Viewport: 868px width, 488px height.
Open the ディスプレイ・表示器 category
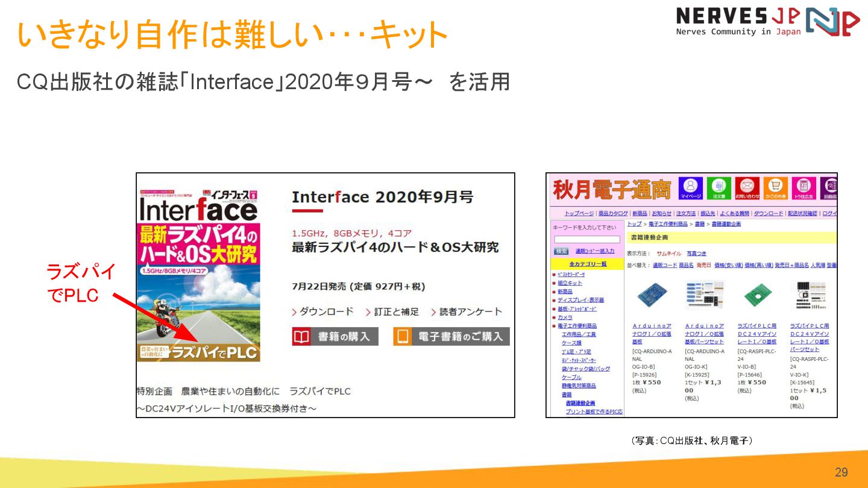(580, 299)
